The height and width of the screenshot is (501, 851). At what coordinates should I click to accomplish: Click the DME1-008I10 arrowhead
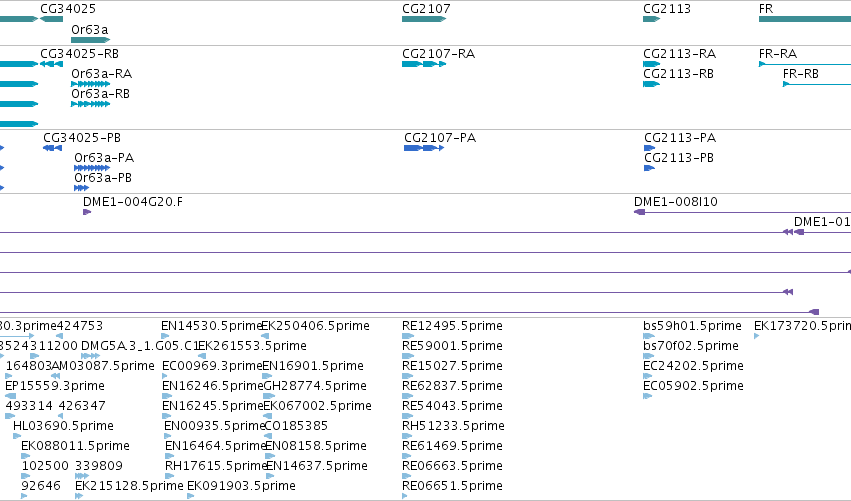coord(639,212)
